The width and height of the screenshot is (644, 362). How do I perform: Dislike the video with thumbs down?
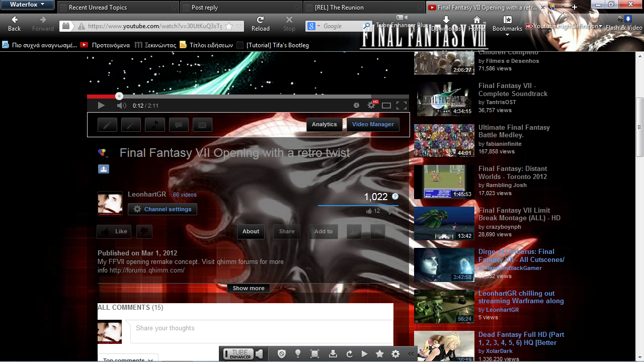click(x=144, y=232)
